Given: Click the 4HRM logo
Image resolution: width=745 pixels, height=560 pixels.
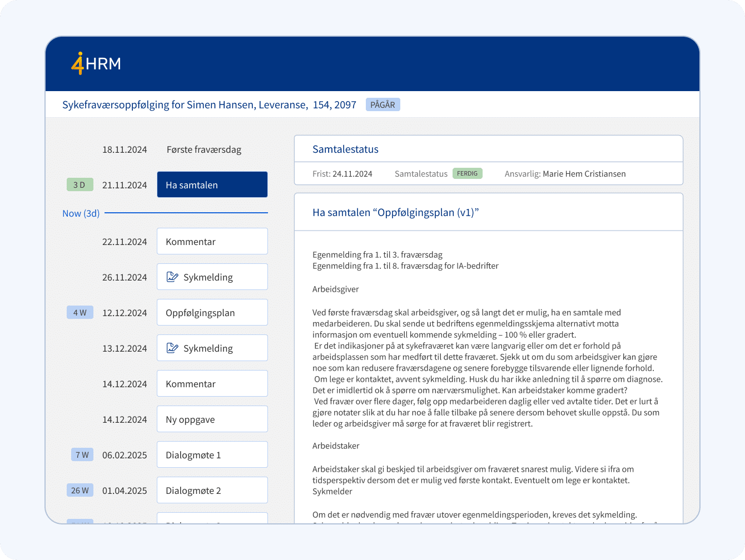Looking at the screenshot, I should pos(96,63).
